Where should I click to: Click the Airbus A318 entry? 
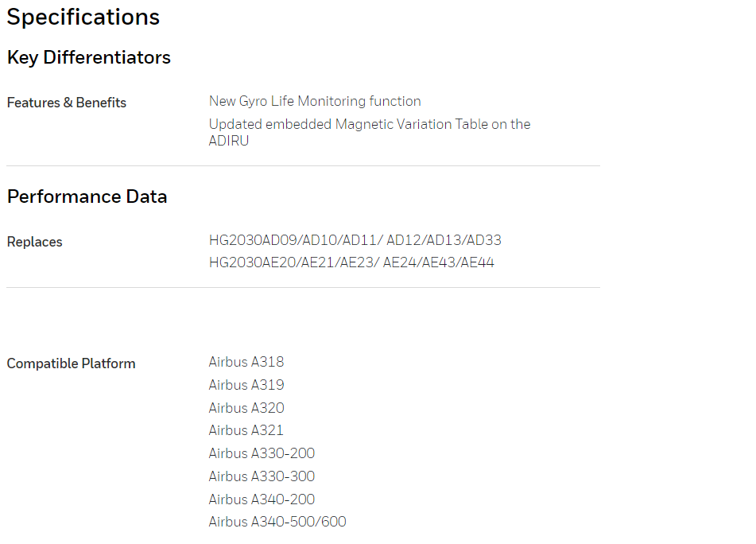246,362
